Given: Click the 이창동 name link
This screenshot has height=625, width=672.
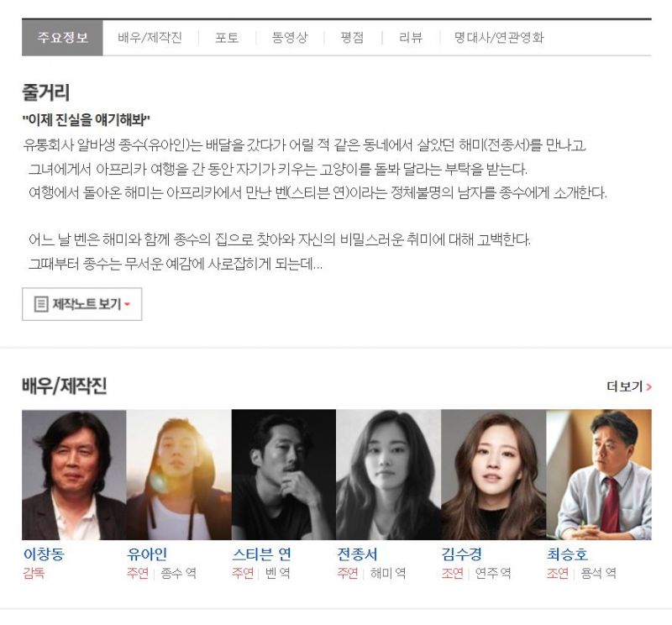Looking at the screenshot, I should 44,554.
